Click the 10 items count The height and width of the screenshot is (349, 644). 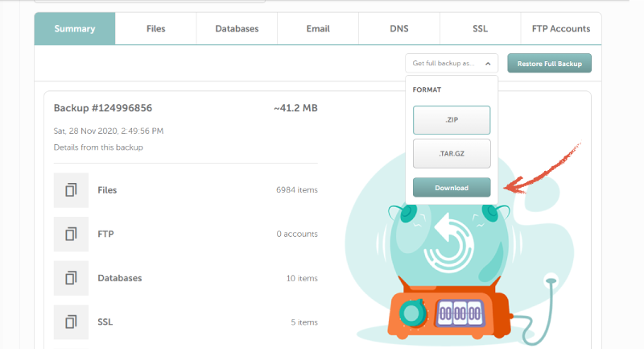tap(302, 278)
